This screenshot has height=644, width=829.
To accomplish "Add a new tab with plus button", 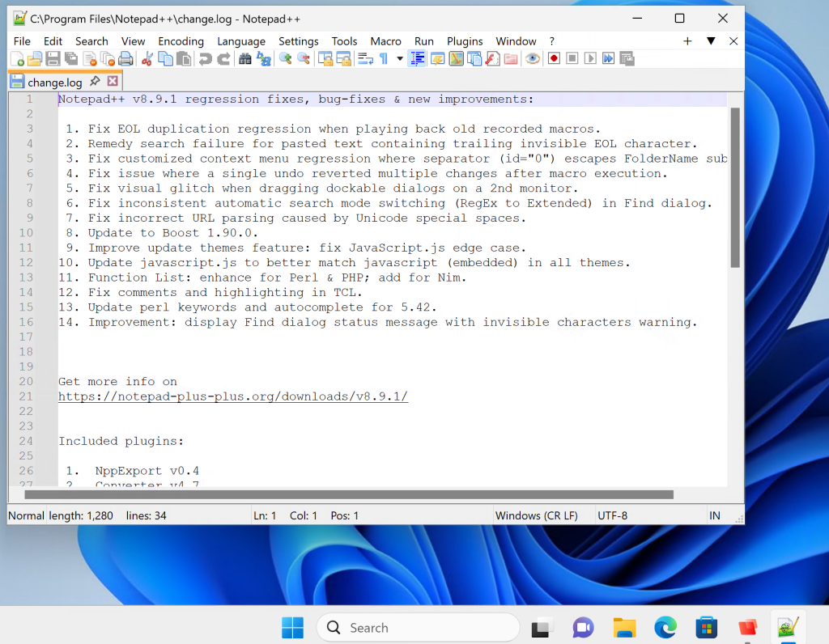I will point(687,41).
